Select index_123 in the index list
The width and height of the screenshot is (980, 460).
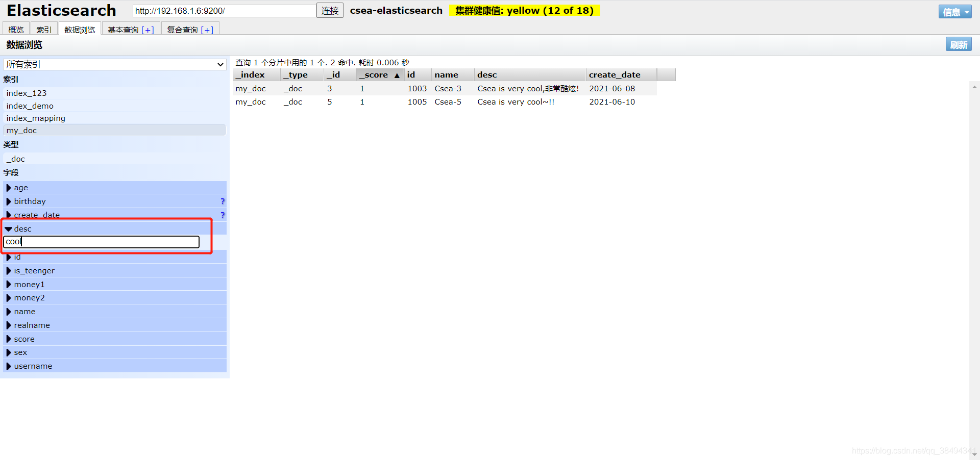point(115,93)
